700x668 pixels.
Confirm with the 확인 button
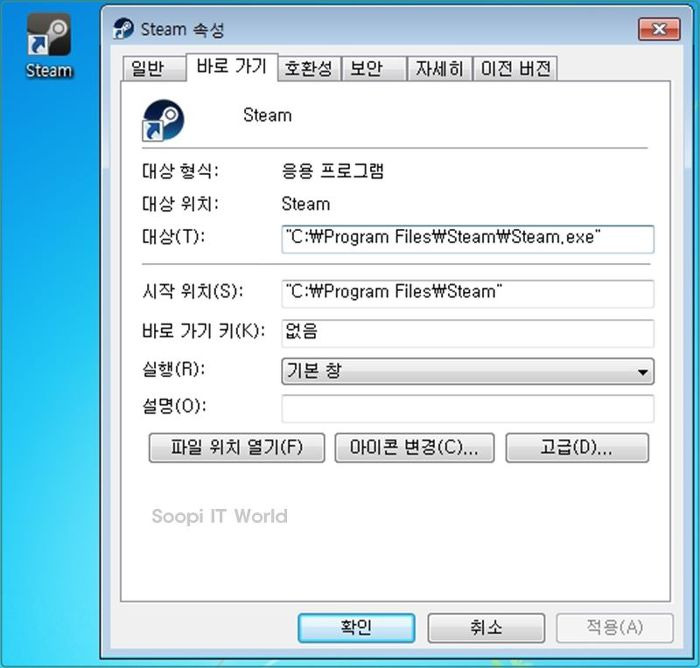point(356,628)
